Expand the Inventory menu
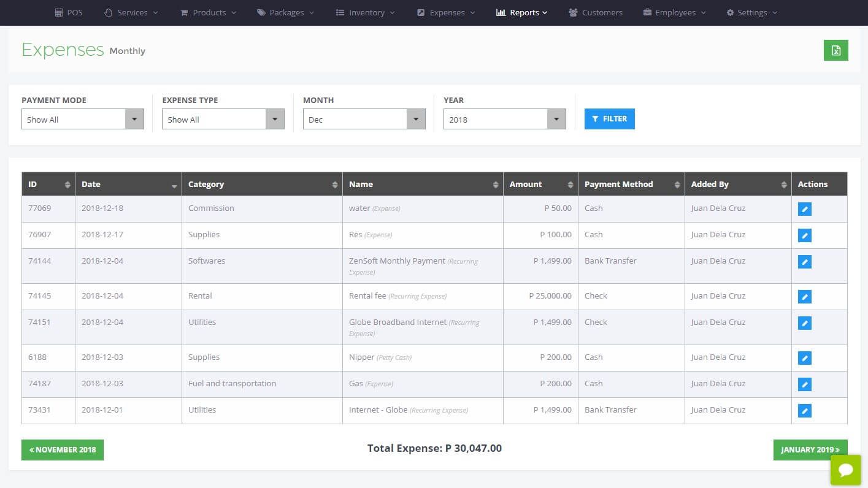Viewport: 868px width, 488px height. tap(366, 12)
